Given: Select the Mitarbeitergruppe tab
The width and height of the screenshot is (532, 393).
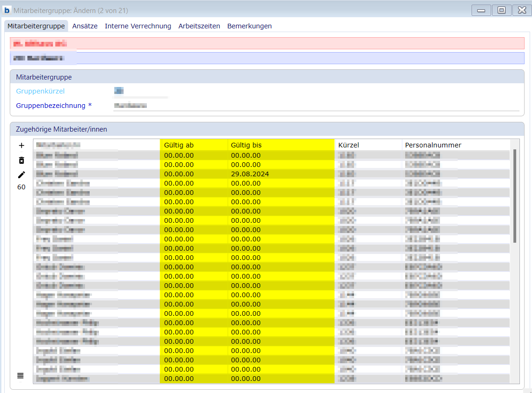Looking at the screenshot, I should tap(36, 26).
